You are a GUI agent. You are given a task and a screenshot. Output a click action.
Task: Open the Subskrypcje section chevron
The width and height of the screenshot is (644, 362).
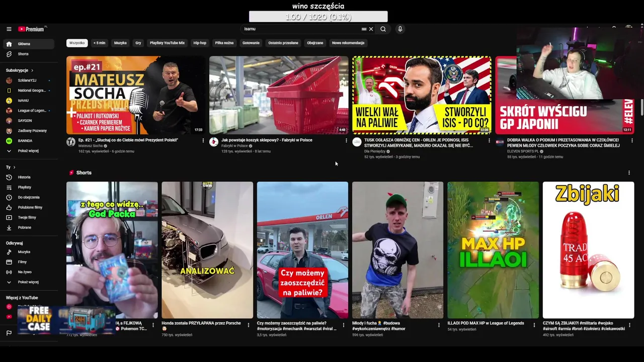32,70
